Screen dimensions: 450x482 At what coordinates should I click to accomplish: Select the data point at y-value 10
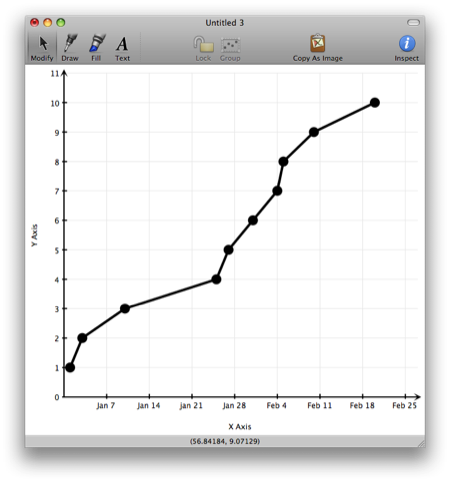click(375, 103)
